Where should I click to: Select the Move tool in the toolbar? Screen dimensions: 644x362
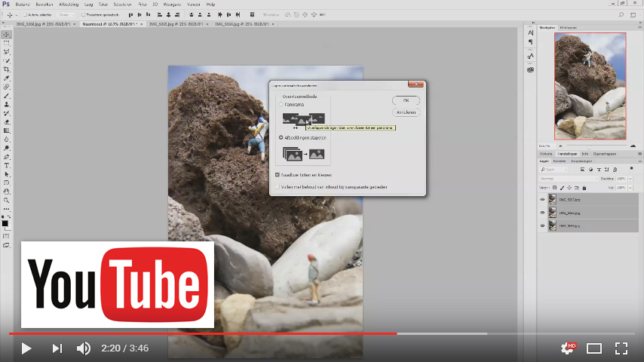point(7,35)
